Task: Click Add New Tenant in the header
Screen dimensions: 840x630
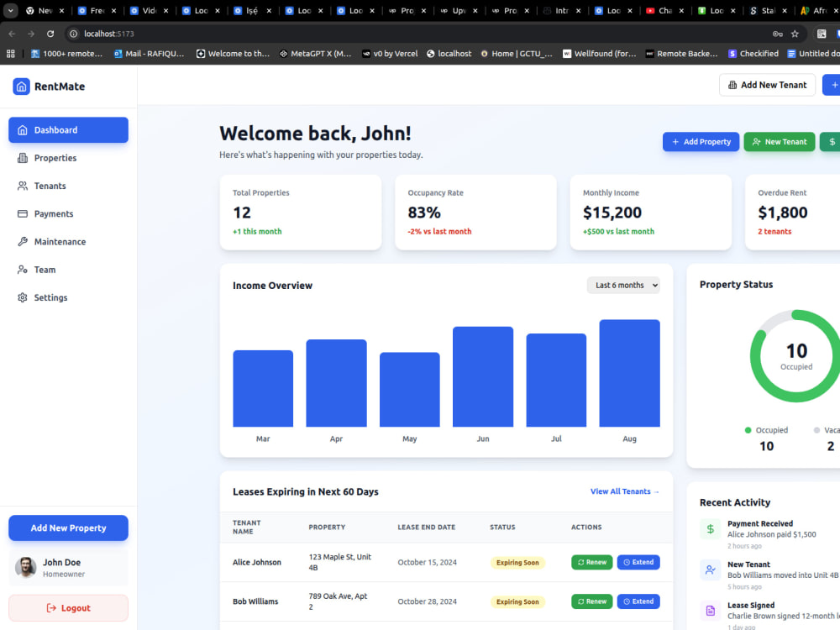Action: pos(767,85)
